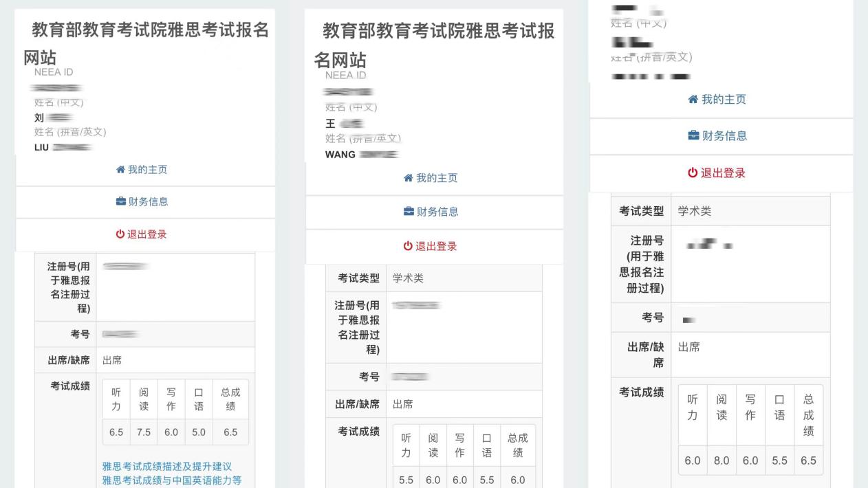
Task: Click the 考试成绩 row label on WANG's page
Action: [x=359, y=431]
